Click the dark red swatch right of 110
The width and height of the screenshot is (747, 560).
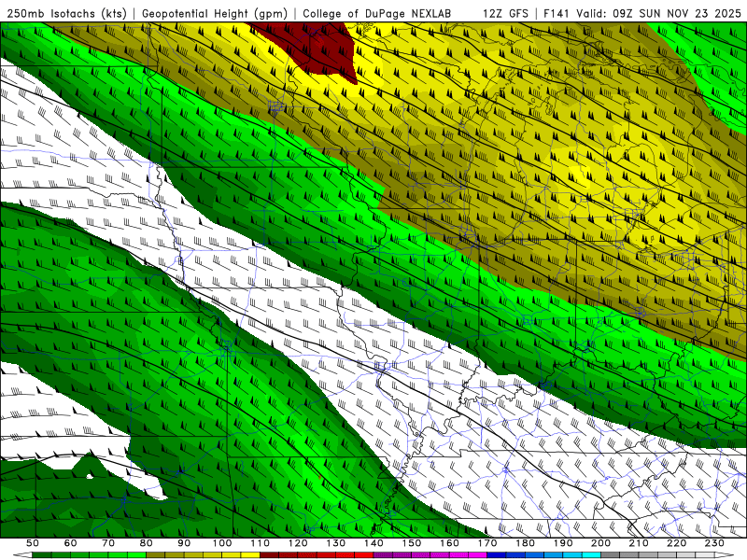coord(269,555)
